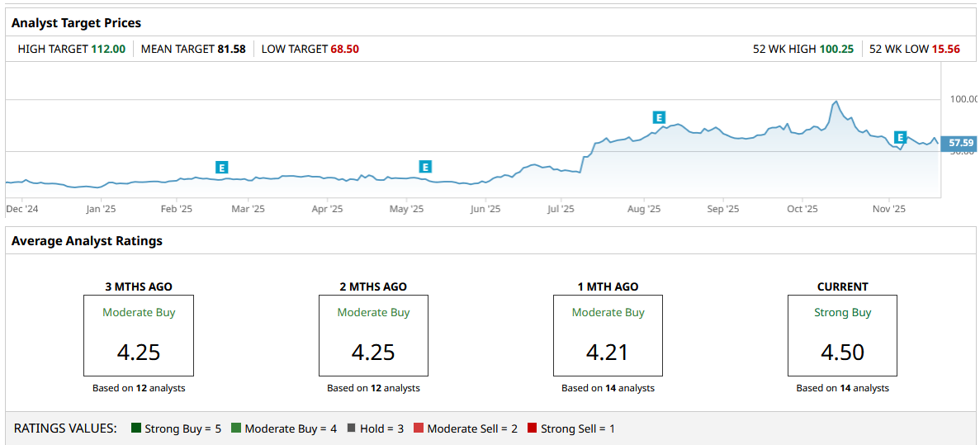
Task: Click the 52 week high value 100.25
Action: pos(836,49)
